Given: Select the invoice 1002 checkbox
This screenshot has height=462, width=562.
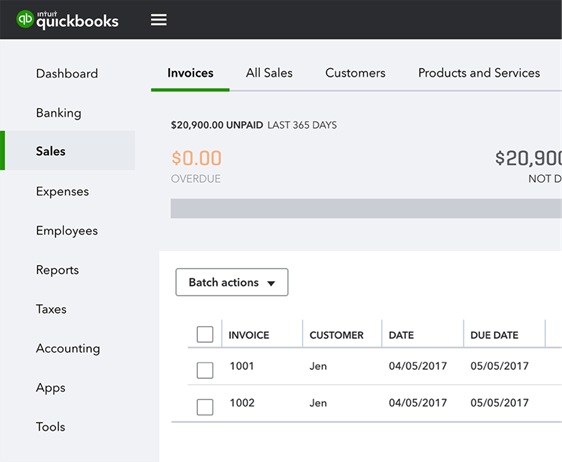Looking at the screenshot, I should pyautogui.click(x=205, y=407).
